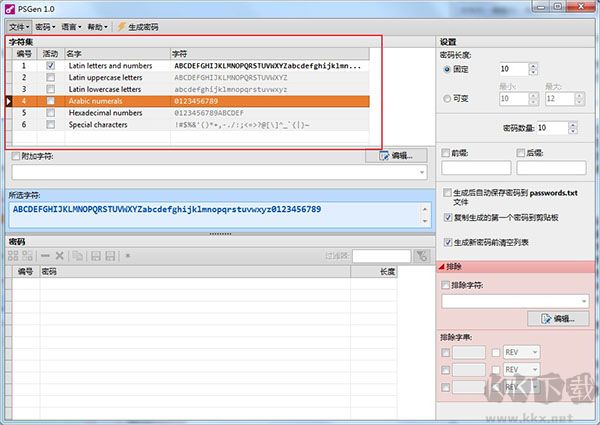Image resolution: width=600 pixels, height=425 pixels.
Task: Select the 固定 fixed length radio button
Action: (x=447, y=69)
